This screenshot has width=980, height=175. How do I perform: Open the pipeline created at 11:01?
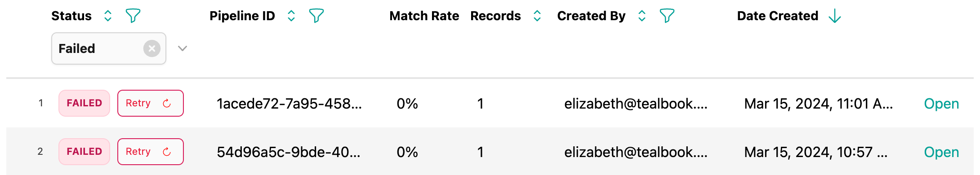(941, 104)
